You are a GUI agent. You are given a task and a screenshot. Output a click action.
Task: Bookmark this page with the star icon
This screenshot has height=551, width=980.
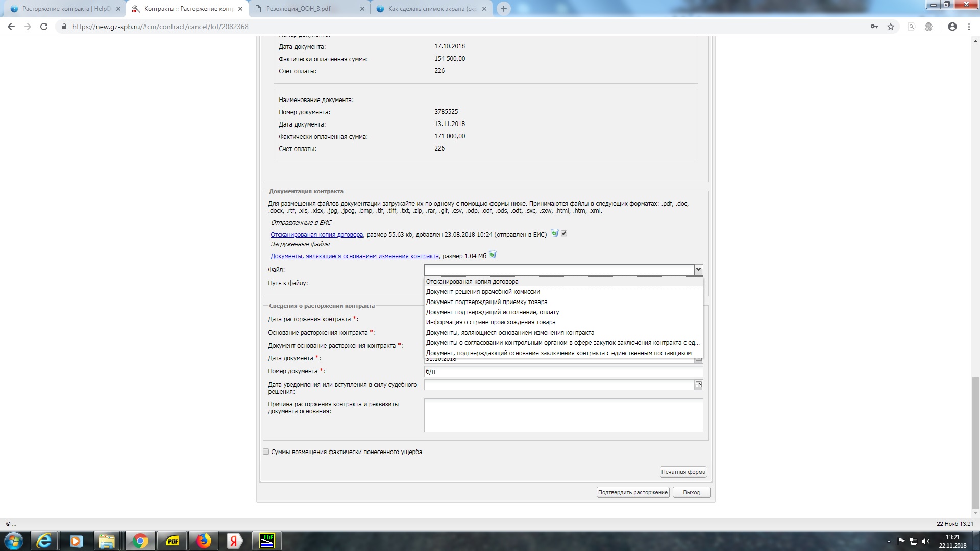point(891,27)
